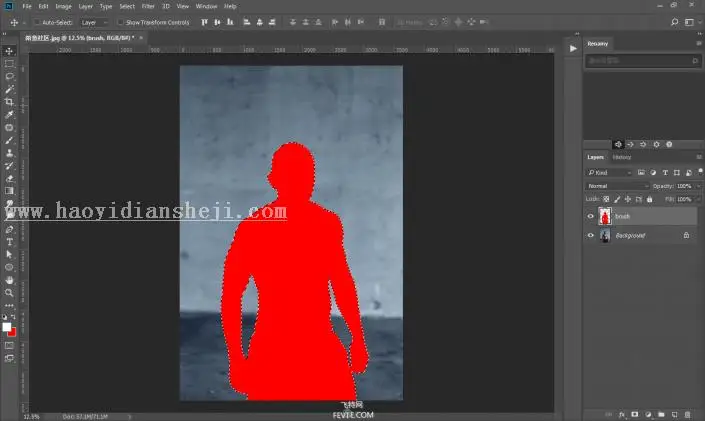Toggle layer filtering on/off switch
Image resolution: width=705 pixels, height=421 pixels.
(700, 171)
